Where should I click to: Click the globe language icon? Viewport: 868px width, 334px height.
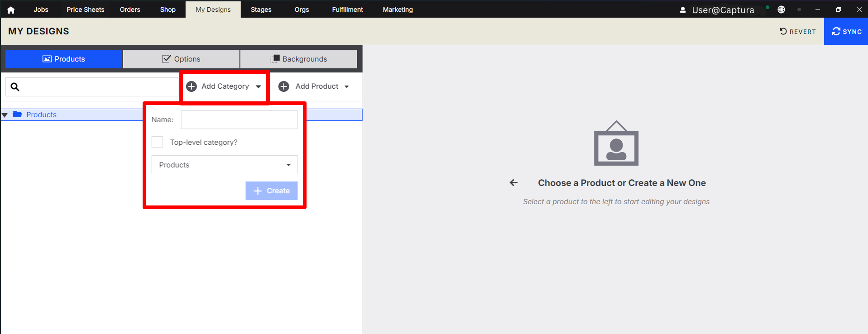781,10
